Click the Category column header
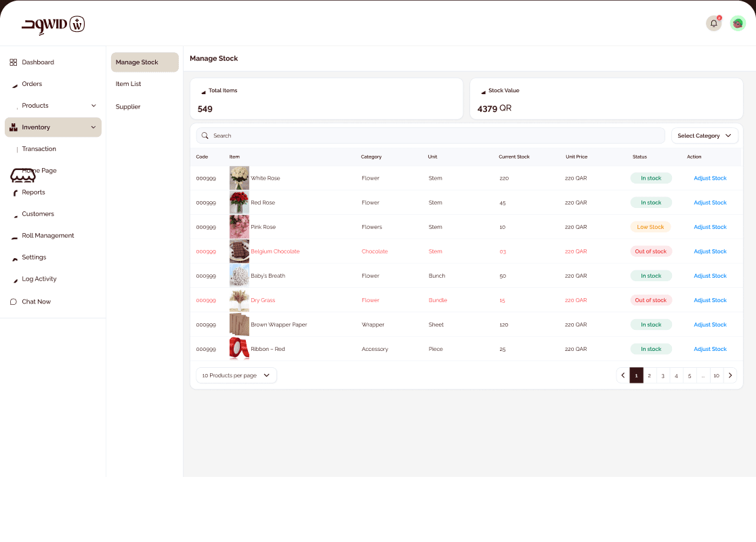This screenshot has height=542, width=756. point(371,157)
